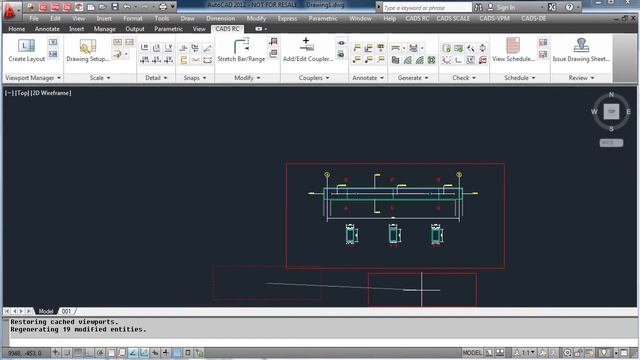Click the Undo arrow in quick access toolbar
The height and width of the screenshot is (360, 640).
pos(127,7)
